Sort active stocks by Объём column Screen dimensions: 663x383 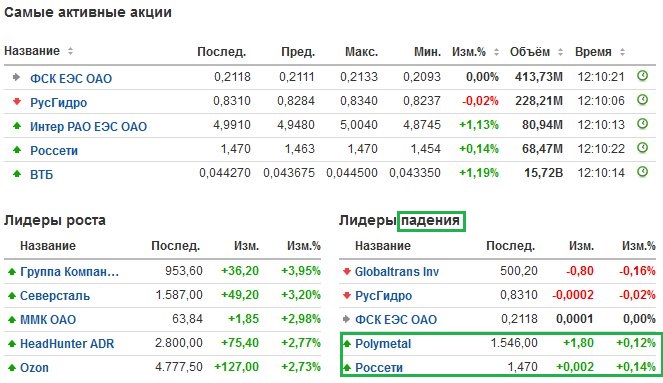pos(560,52)
